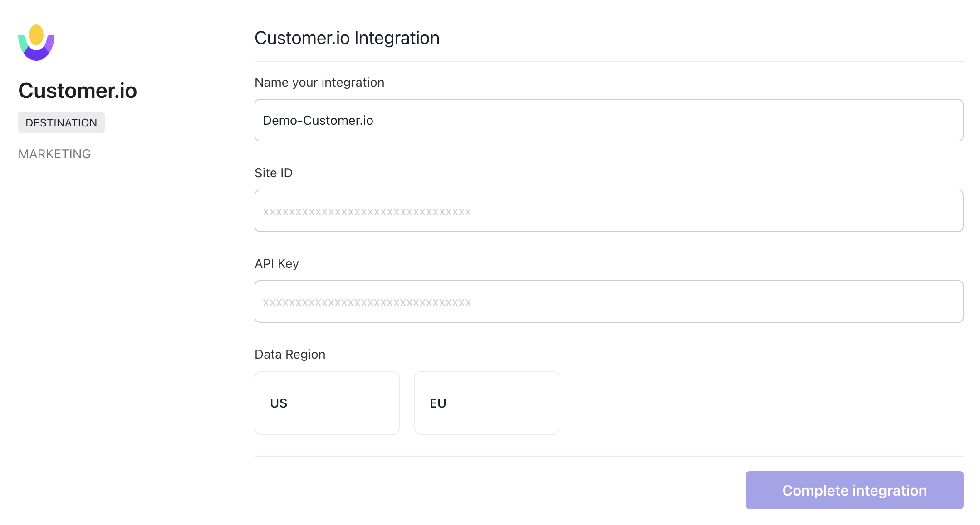
Task: Click the Customer.io sidebar title
Action: 78,91
